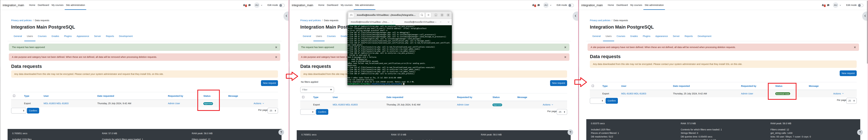Open block drawer arrow in left panel
Image resolution: width=868 pixels, height=140 pixels.
point(286,16)
